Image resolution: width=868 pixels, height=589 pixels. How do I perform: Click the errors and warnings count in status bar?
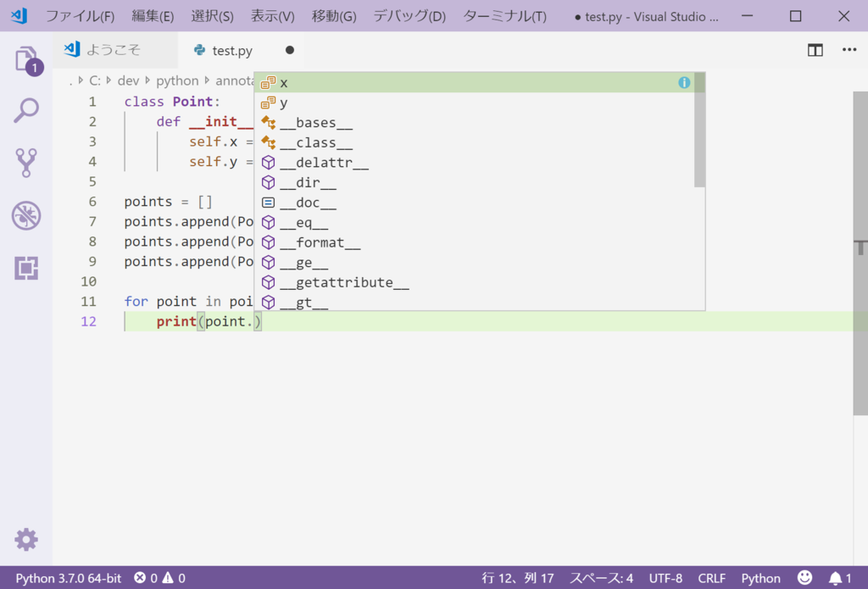point(160,579)
